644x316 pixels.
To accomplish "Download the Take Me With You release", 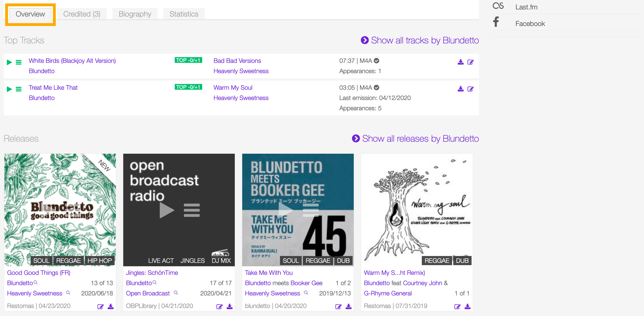I will (x=349, y=307).
